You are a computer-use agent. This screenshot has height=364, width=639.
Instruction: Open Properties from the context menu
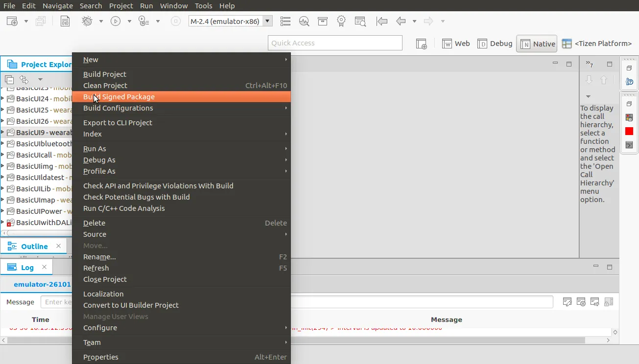click(181, 357)
